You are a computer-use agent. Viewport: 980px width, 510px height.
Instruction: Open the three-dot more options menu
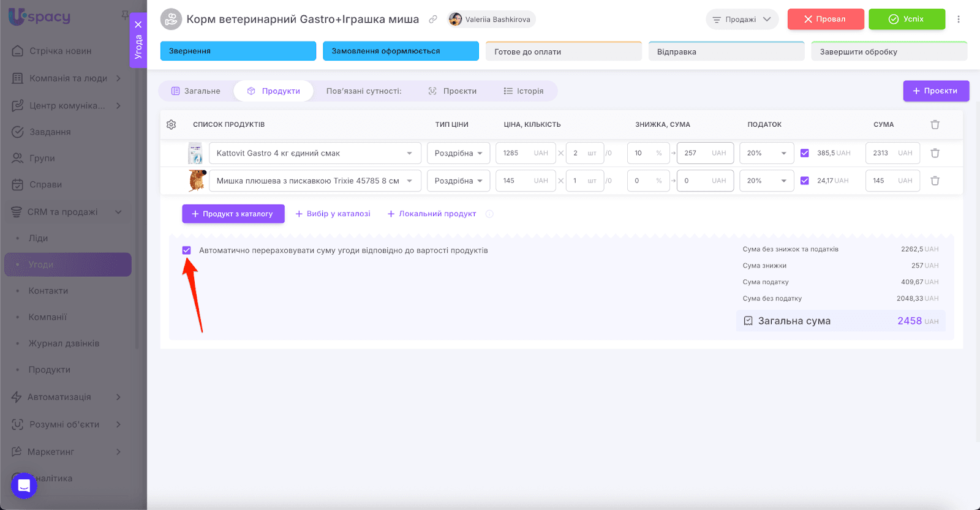[x=959, y=19]
